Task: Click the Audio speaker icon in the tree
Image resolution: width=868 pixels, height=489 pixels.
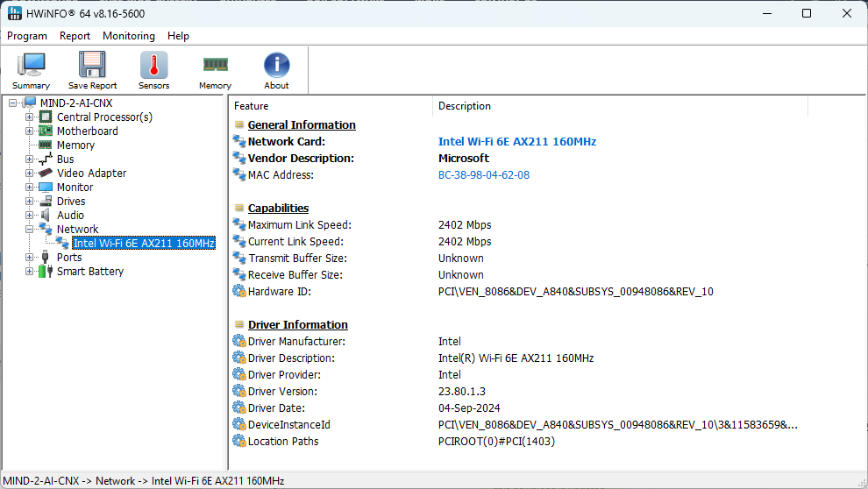Action: click(46, 216)
